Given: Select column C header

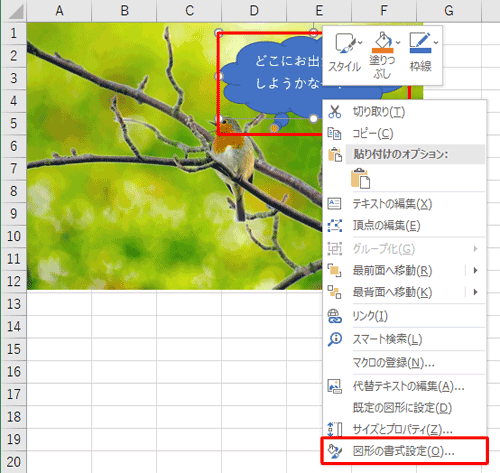Looking at the screenshot, I should [189, 11].
